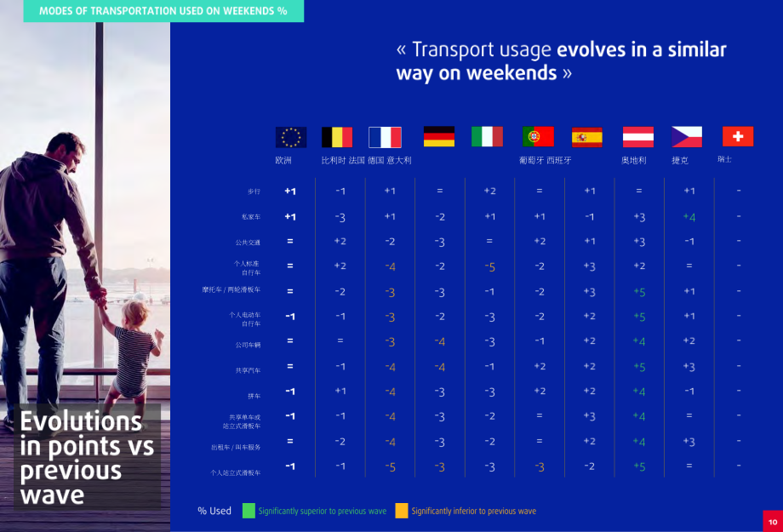The height and width of the screenshot is (532, 783).
Task: Click the teal 'Modes of Transportation' header banner
Action: click(163, 11)
